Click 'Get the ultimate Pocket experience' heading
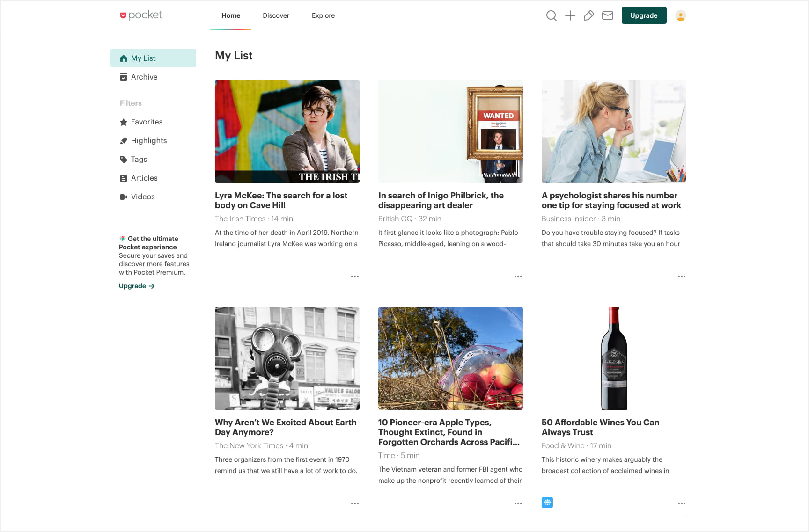The width and height of the screenshot is (809, 532). click(x=148, y=243)
